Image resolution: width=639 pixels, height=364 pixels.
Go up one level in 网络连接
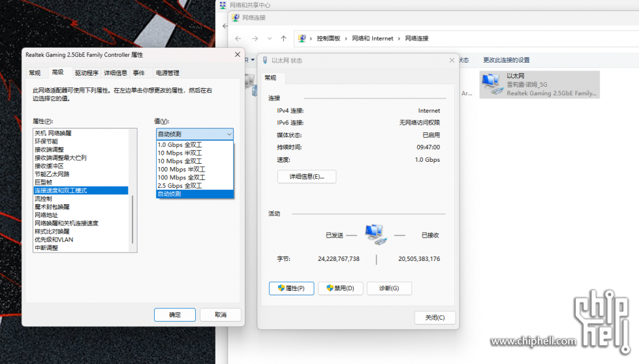(284, 38)
